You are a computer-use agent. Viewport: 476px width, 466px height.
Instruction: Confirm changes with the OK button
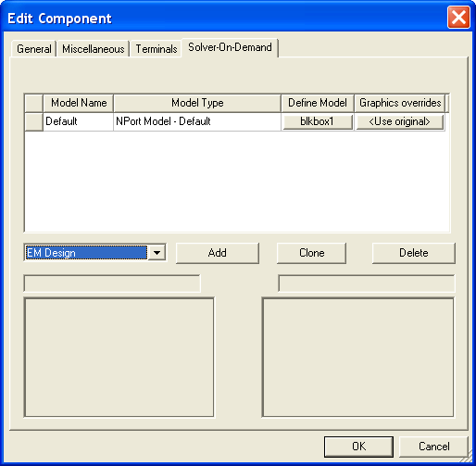(358, 447)
